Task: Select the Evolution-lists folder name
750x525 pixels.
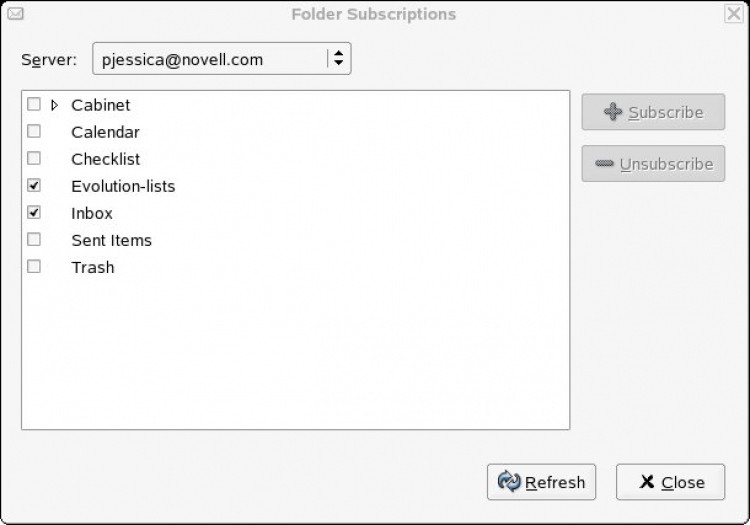Action: pyautogui.click(x=123, y=186)
